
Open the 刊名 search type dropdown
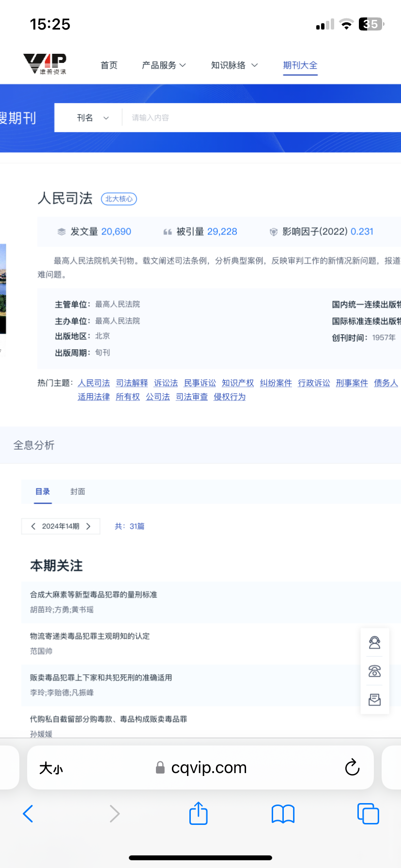pyautogui.click(x=93, y=118)
